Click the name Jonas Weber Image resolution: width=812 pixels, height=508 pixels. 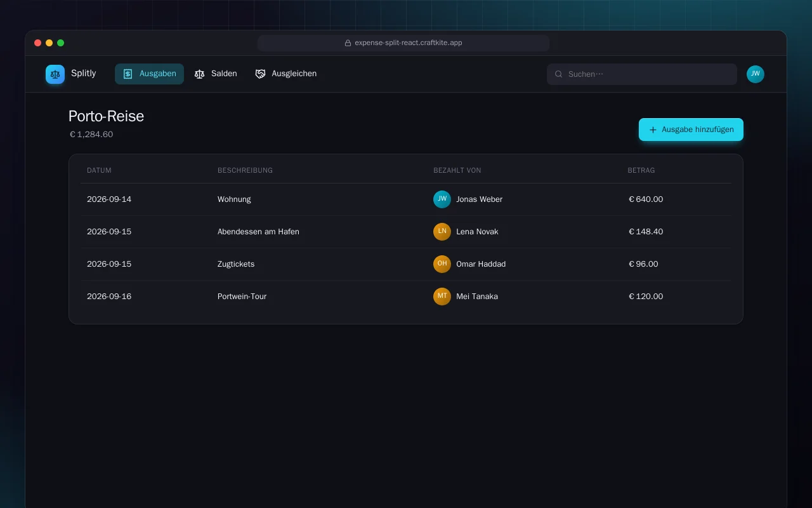tap(479, 199)
